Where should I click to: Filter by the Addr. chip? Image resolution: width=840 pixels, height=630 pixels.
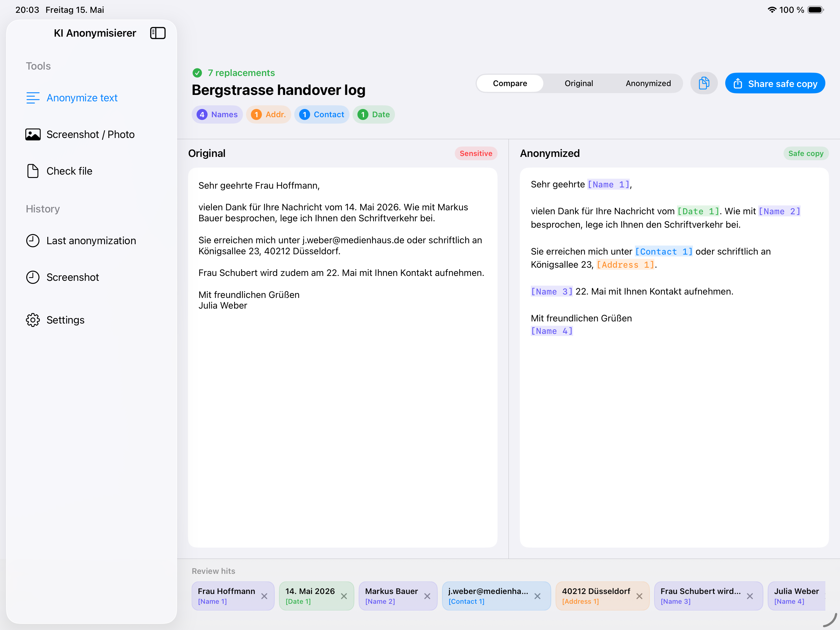268,114
